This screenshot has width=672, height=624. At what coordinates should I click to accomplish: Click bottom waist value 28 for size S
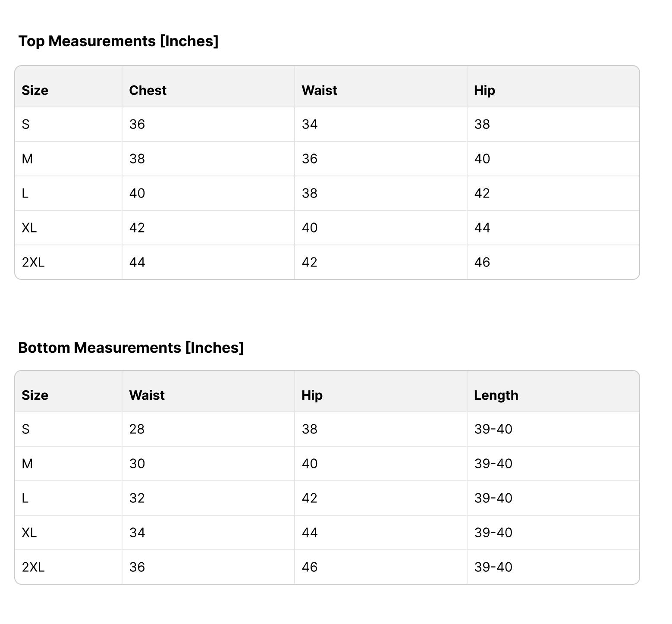137,430
